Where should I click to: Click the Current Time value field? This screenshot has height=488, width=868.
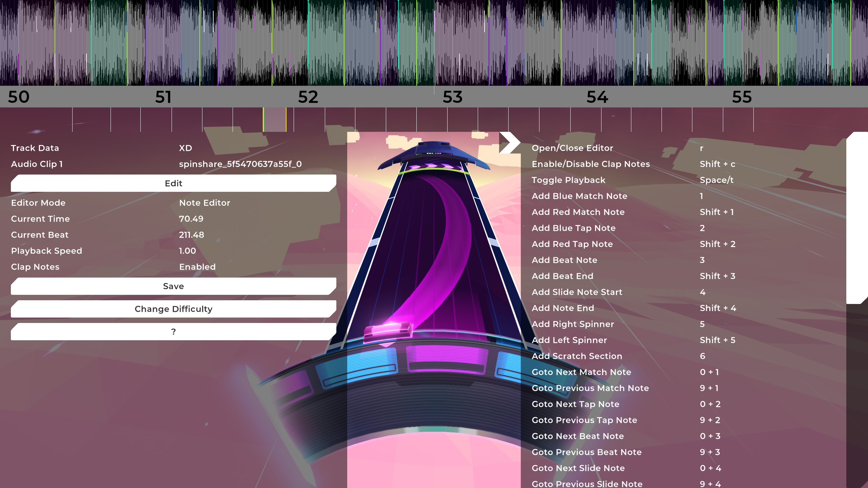click(191, 219)
